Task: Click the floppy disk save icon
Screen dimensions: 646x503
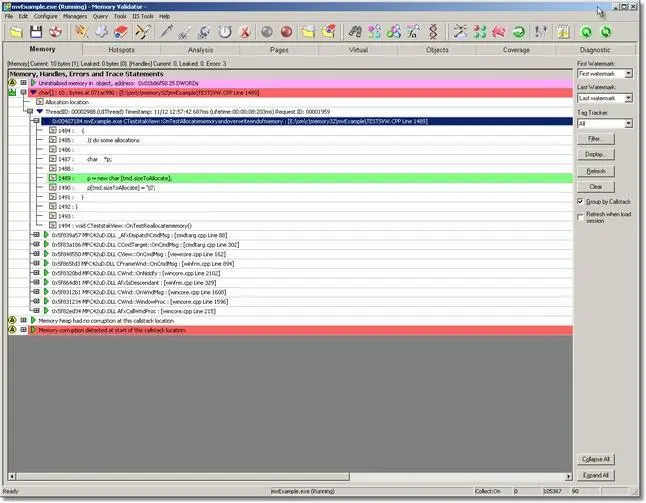Action: (36, 32)
